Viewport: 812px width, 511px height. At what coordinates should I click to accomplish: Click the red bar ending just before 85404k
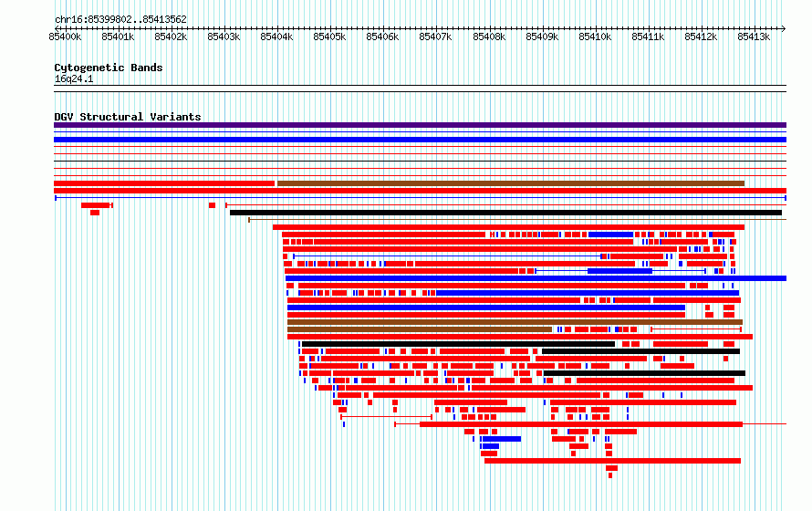coord(164,183)
